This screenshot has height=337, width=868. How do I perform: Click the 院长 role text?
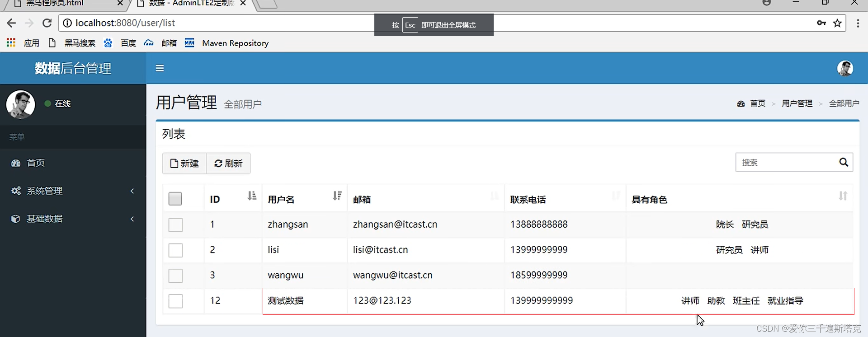tap(725, 225)
